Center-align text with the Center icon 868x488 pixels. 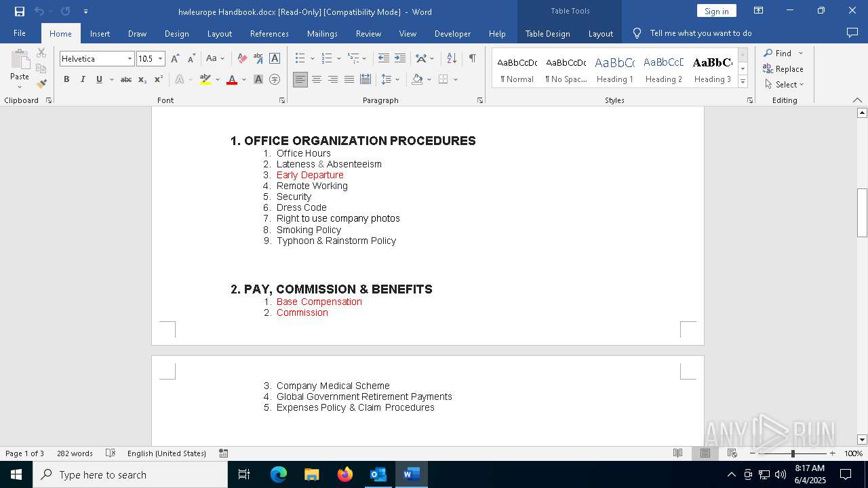coord(317,80)
